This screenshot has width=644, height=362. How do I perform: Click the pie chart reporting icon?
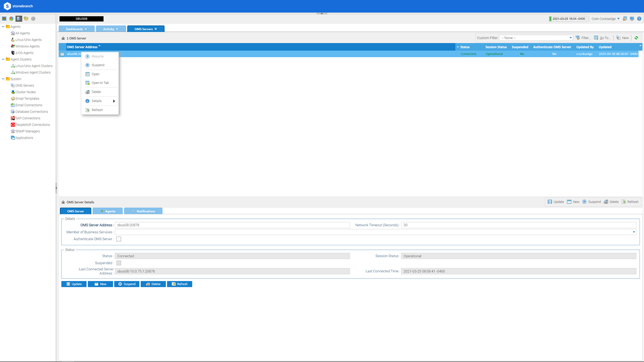point(11,19)
